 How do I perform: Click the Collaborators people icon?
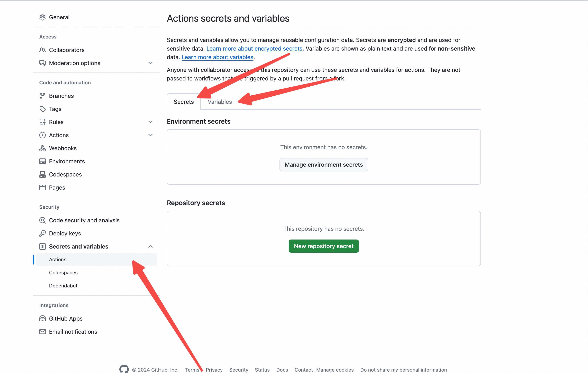click(x=43, y=50)
